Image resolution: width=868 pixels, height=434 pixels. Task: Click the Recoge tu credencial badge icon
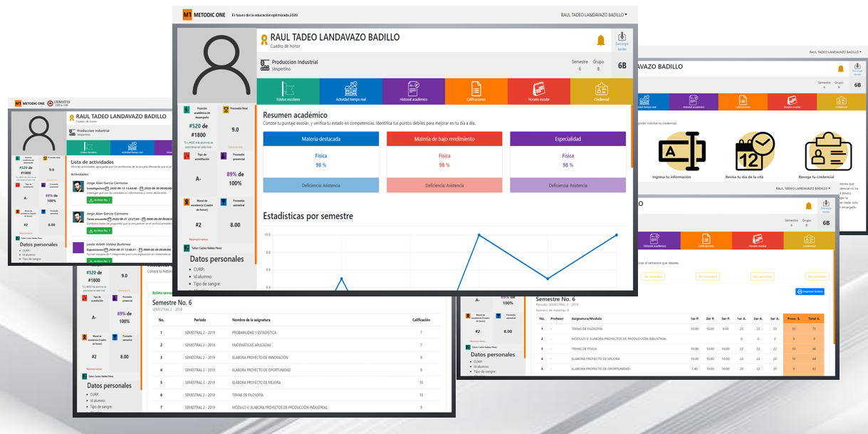[x=828, y=153]
